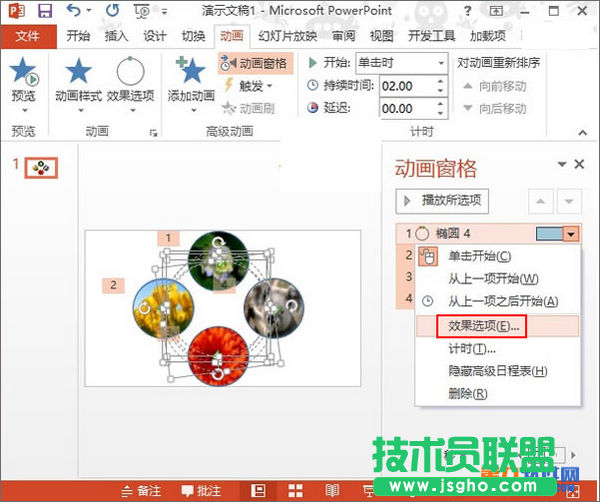The image size is (600, 502).
Task: Open Animation Pane options dropdown arrow
Action: pos(561,165)
